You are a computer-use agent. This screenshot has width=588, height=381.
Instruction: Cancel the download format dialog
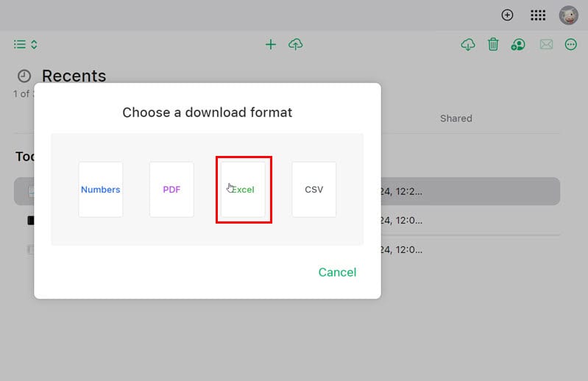coord(337,272)
